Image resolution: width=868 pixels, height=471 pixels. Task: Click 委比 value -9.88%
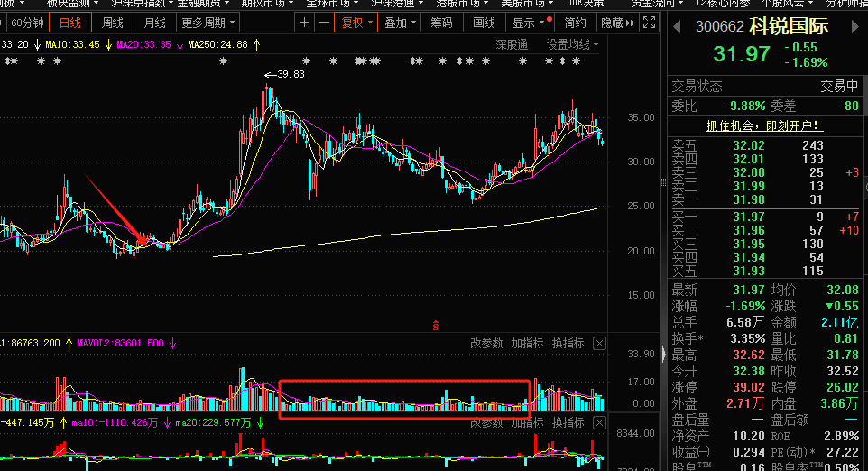point(745,106)
